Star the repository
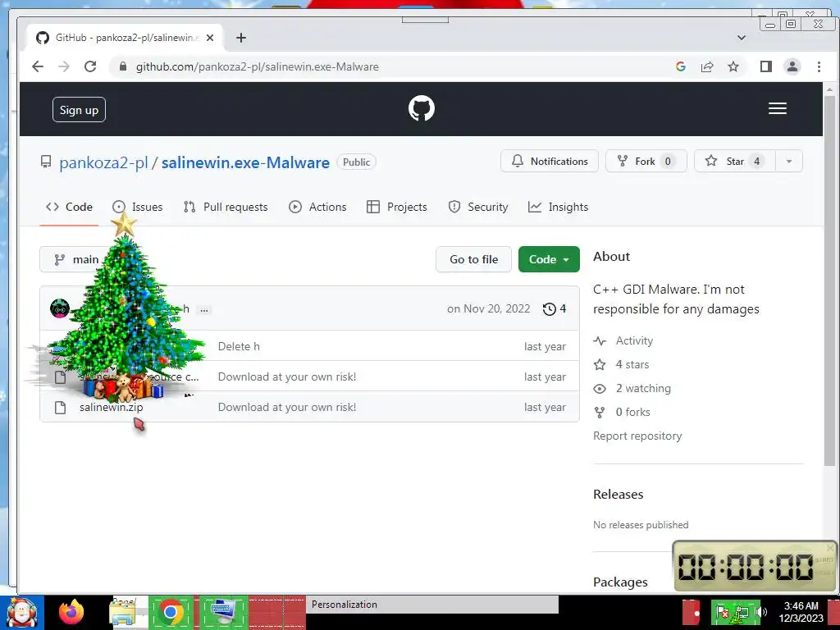Screen dimensions: 840x630 734,162
